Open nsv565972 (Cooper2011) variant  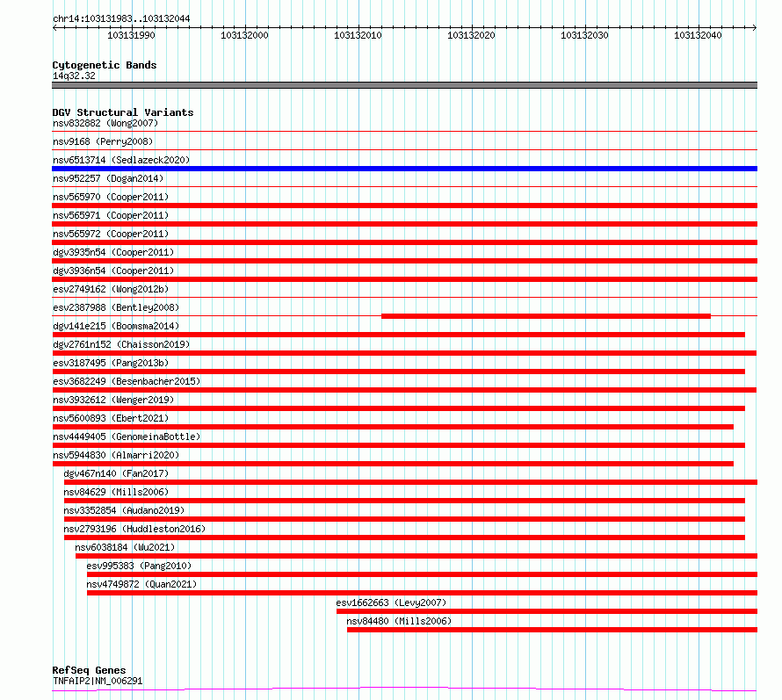(x=111, y=234)
